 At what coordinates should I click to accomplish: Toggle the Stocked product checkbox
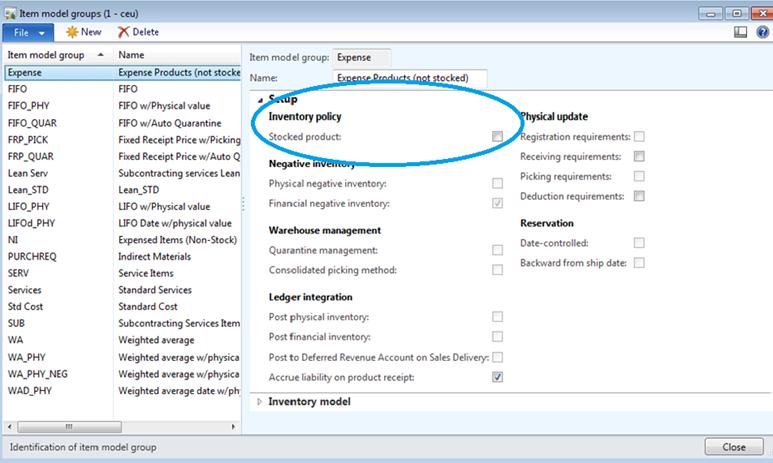(497, 136)
